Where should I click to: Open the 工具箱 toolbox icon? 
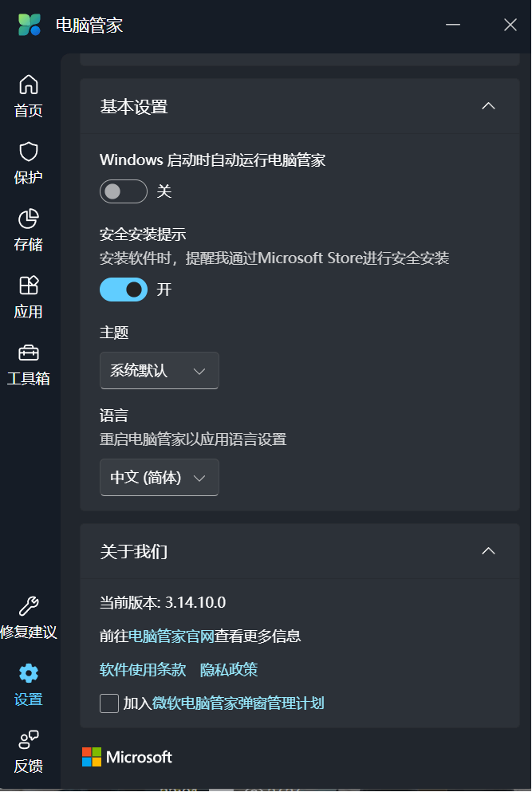coord(28,353)
